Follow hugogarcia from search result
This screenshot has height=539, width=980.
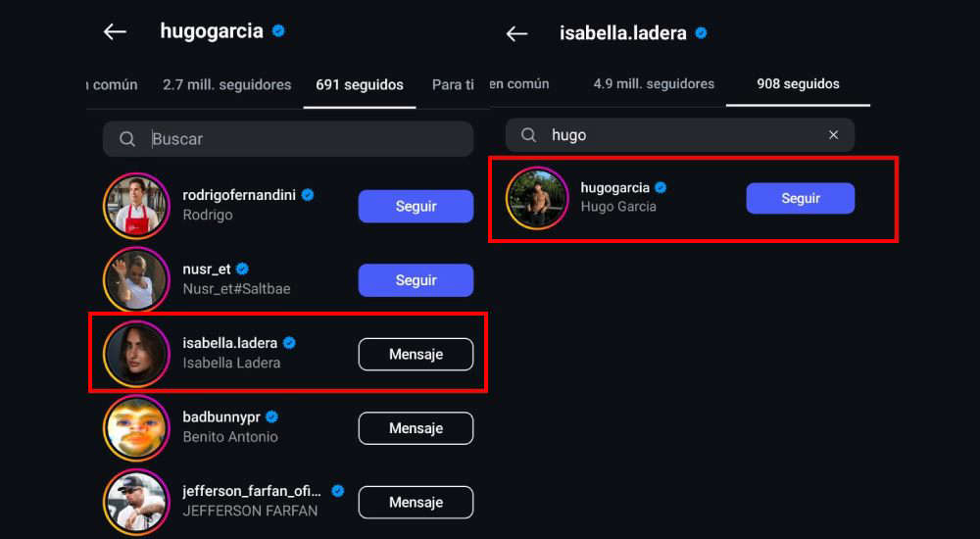point(800,198)
